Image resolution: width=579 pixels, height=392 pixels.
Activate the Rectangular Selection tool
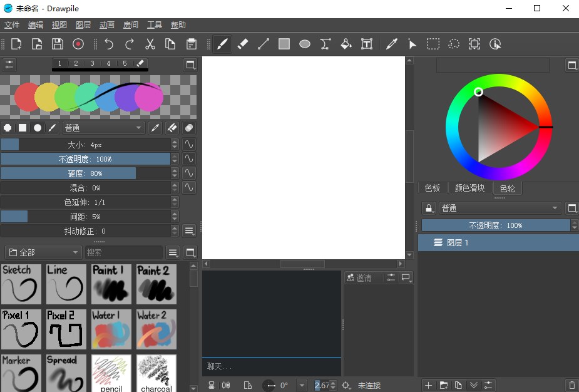click(x=433, y=44)
